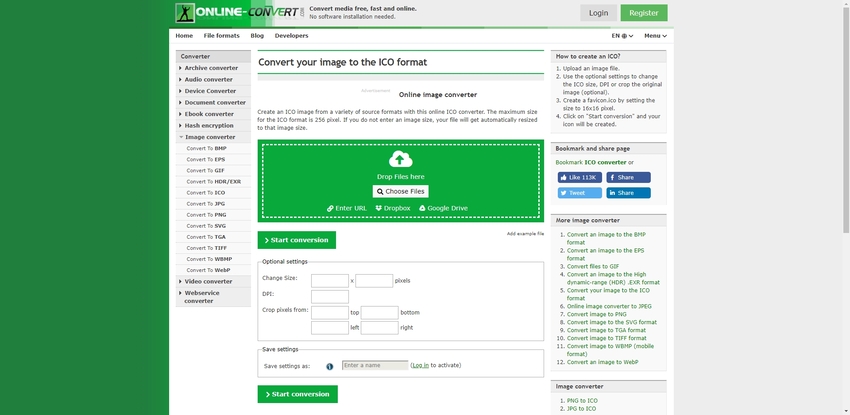Screen dimensions: 850x415
Task: Click the DPI input field
Action: [329, 296]
